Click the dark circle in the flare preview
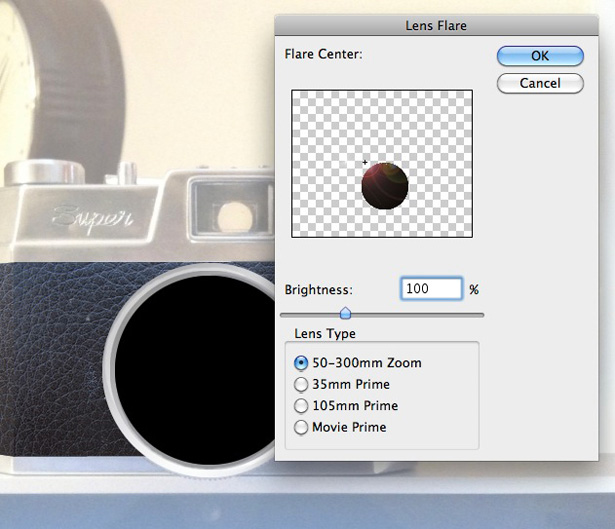Screen dimensions: 615x529 point(385,185)
